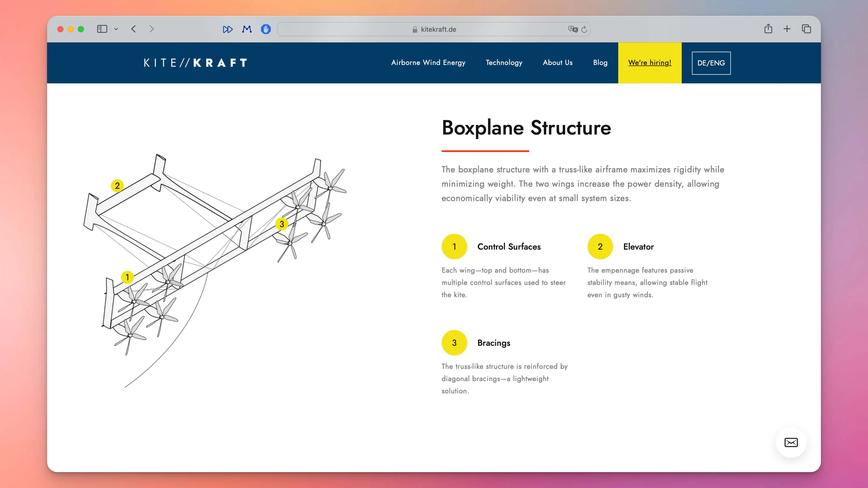868x488 pixels.
Task: Switch language using the DE/ENG toggle
Action: [711, 63]
